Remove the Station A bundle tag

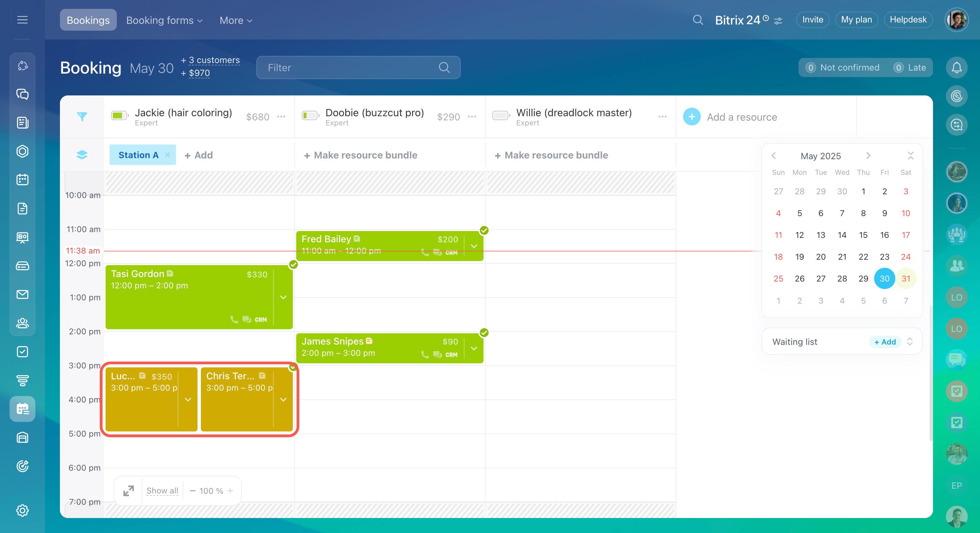(168, 155)
